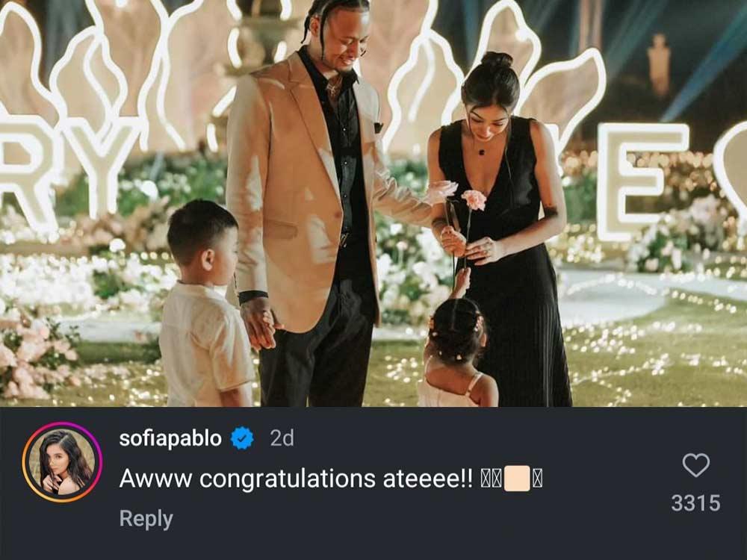Image resolution: width=747 pixels, height=560 pixels.
Task: Click the pink flower bush at left
Action: (34, 351)
